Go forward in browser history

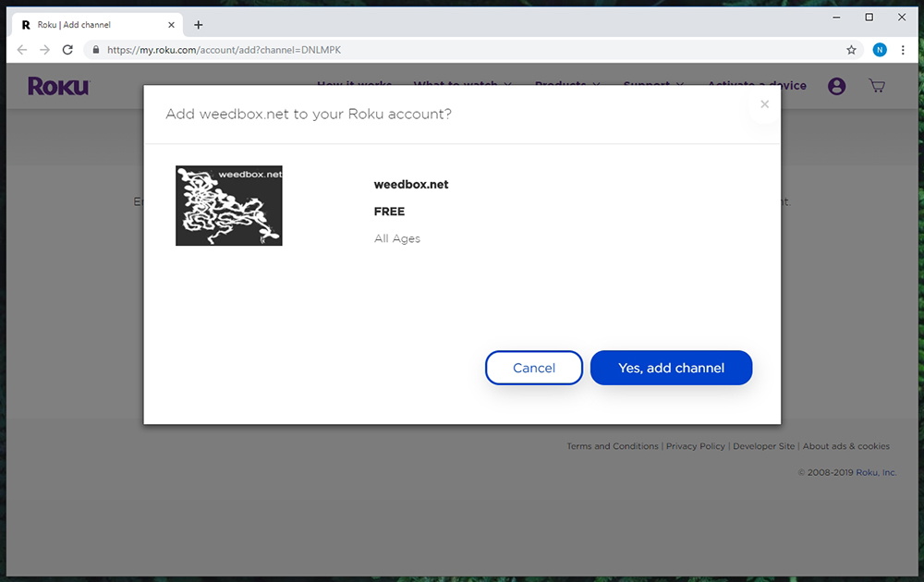point(44,50)
